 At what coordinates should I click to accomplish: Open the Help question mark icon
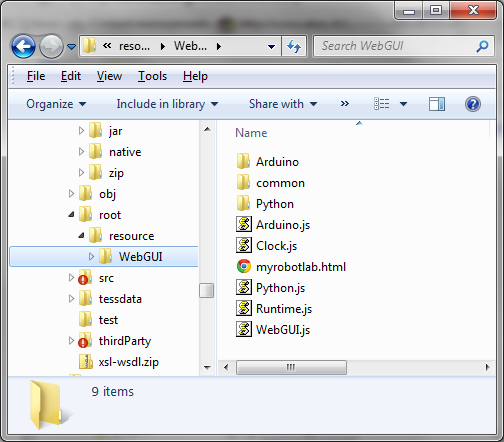click(x=473, y=104)
